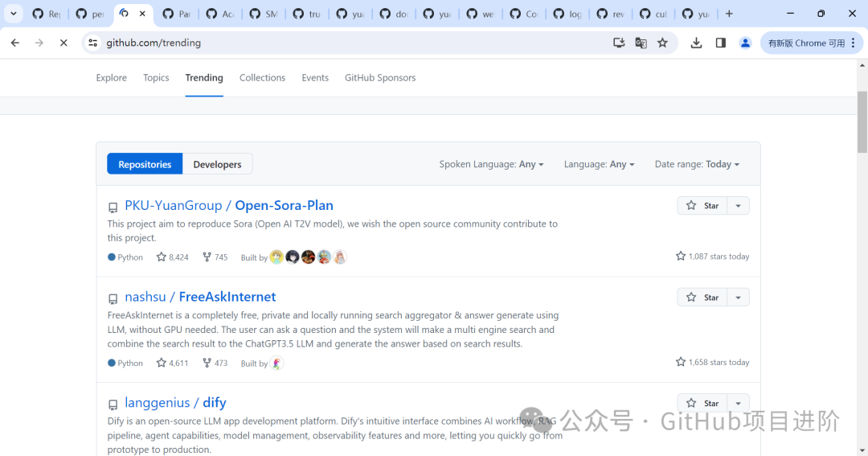
Task: Switch to the browser tab labeled 'SM'
Action: [x=264, y=14]
